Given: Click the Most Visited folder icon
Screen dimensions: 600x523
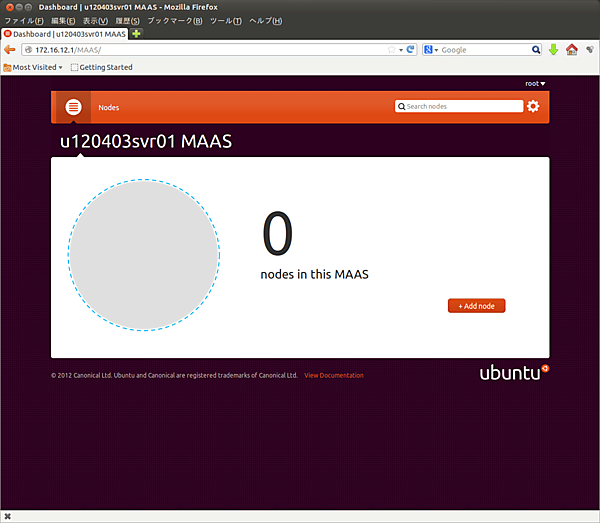Looking at the screenshot, I should point(7,68).
